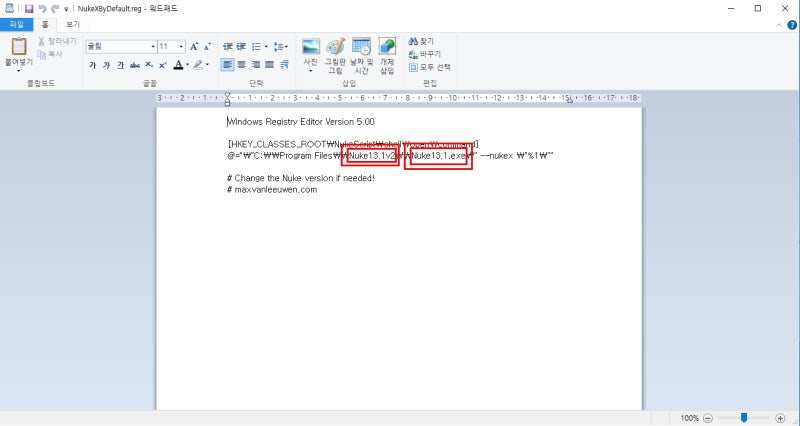Save the document from quick access toolbar
Image resolution: width=800 pixels, height=426 pixels.
[29, 9]
